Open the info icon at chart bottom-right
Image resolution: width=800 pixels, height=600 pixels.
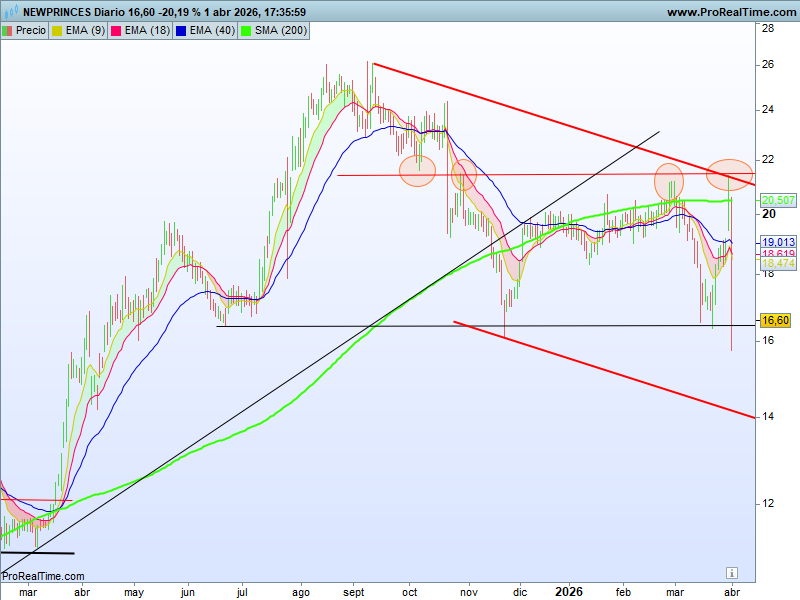click(731, 572)
